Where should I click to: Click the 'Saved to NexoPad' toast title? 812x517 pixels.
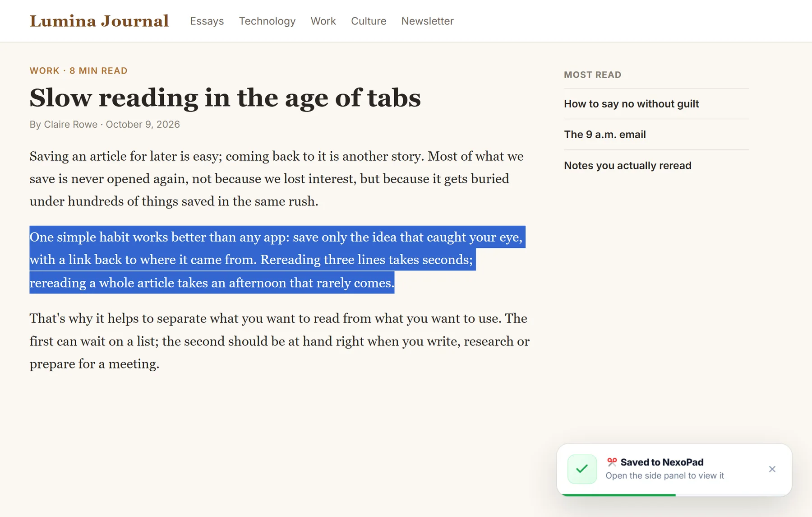[x=662, y=462]
